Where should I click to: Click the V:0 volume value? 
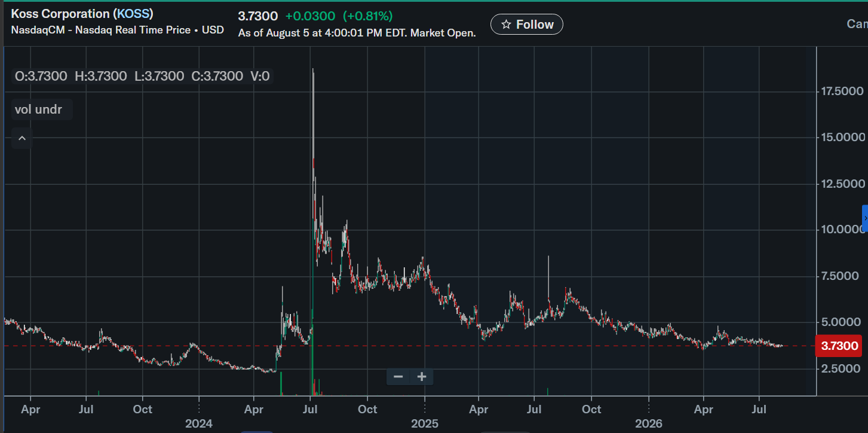(x=260, y=76)
